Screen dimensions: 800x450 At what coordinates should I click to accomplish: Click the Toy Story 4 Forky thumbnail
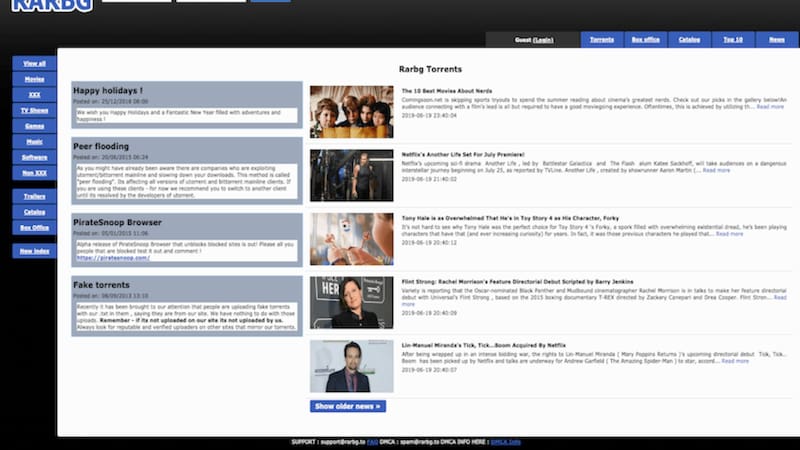351,239
